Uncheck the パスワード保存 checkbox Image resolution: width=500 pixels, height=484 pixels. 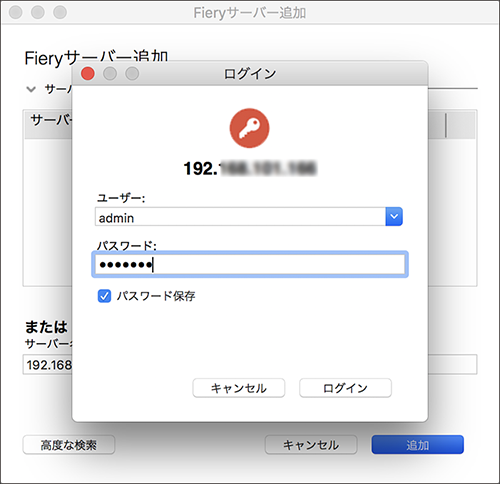(104, 296)
